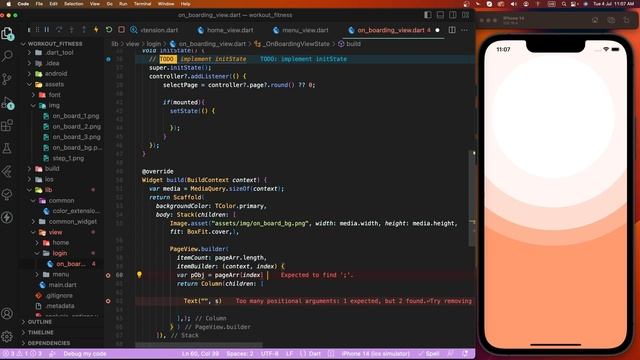
Task: Open the widget inspector toolbar icon
Action: tap(133, 30)
